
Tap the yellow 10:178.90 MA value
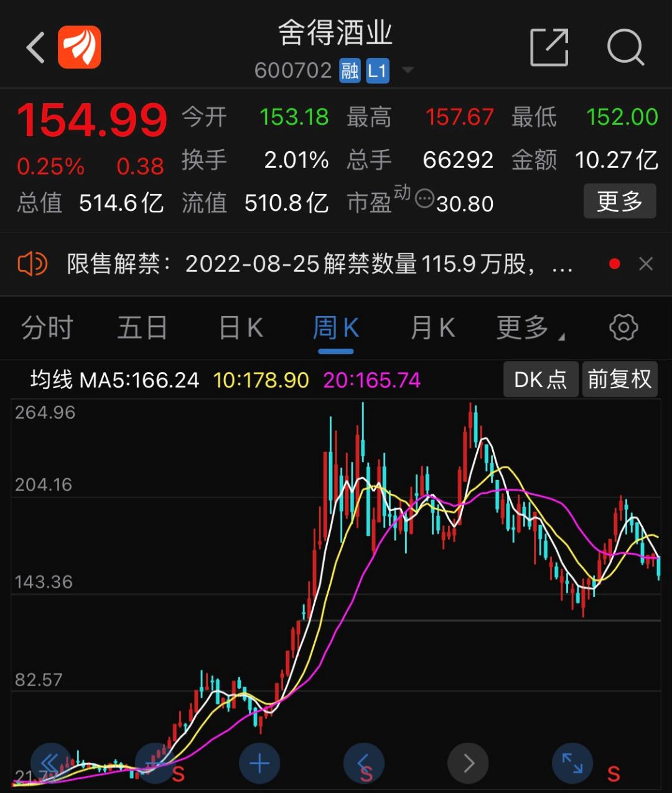coord(261,380)
